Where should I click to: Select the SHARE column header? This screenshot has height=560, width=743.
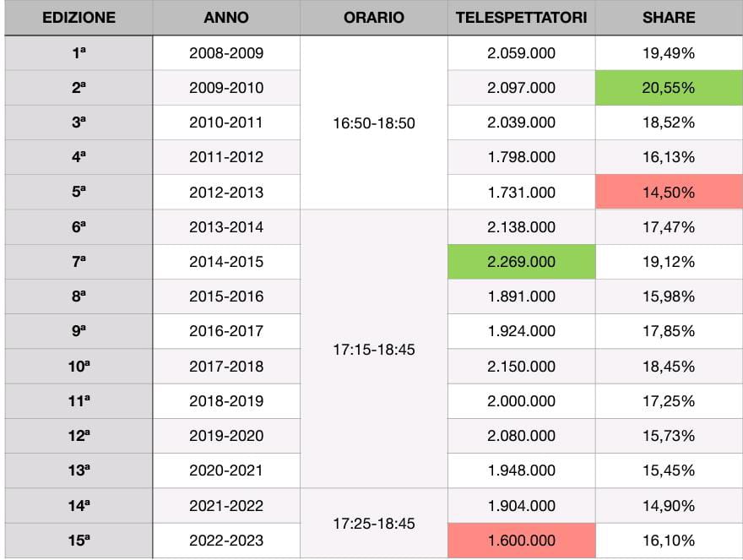[x=669, y=18]
